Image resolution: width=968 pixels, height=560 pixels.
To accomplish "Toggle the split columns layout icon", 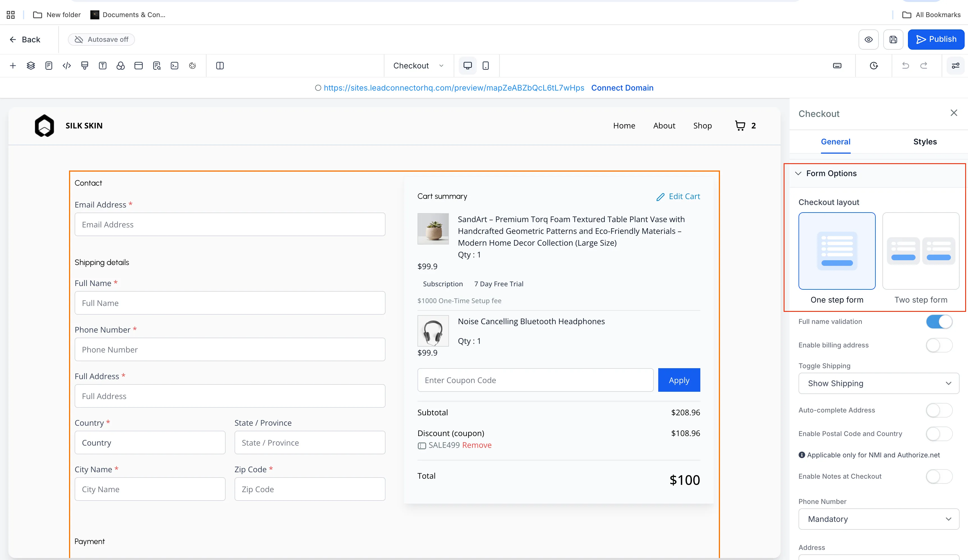I will pos(220,66).
